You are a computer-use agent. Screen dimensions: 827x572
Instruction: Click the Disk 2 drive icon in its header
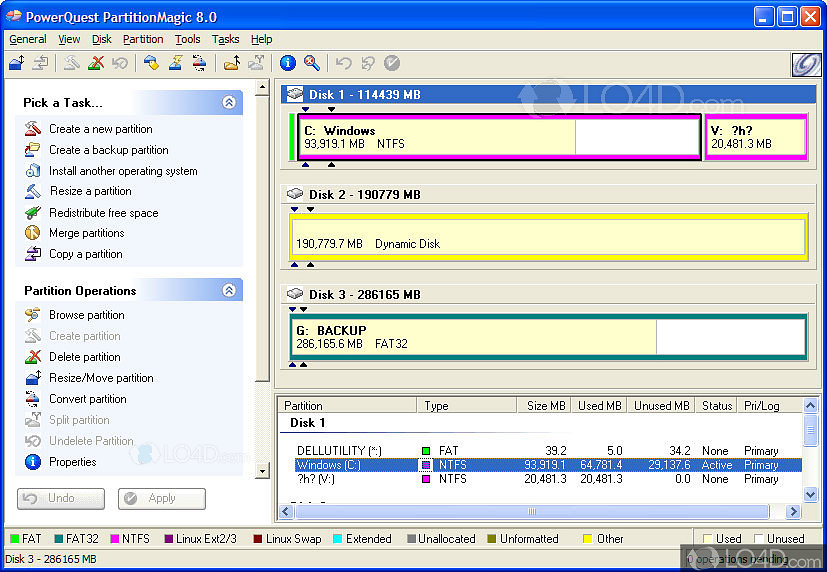point(295,193)
